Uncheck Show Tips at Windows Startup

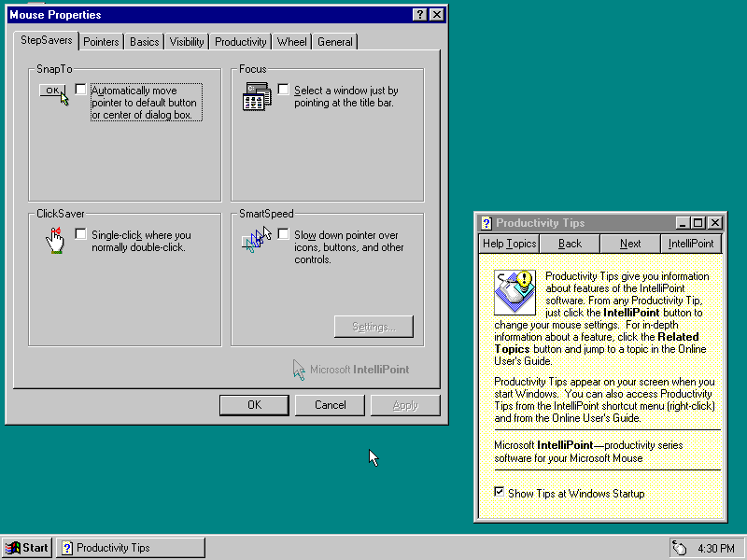[x=499, y=492]
